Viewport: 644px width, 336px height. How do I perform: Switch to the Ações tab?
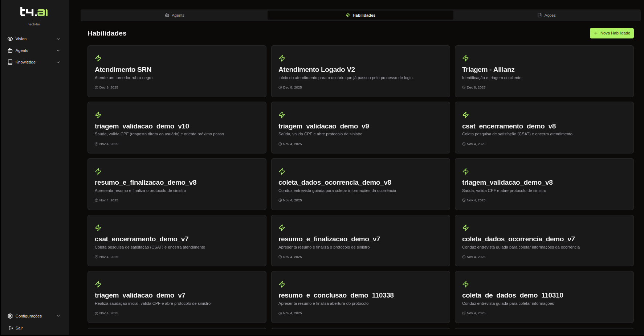(546, 15)
